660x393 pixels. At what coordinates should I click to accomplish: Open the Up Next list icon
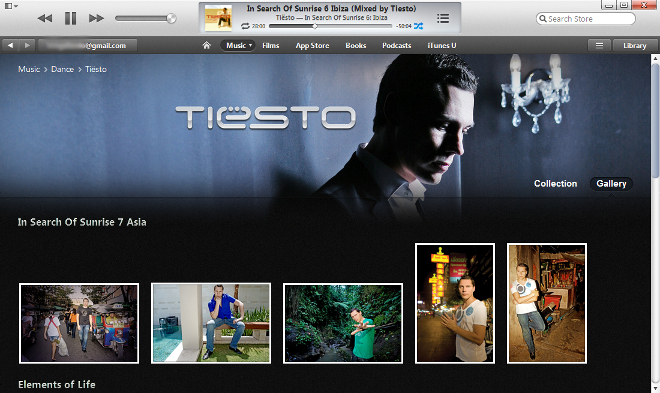443,18
